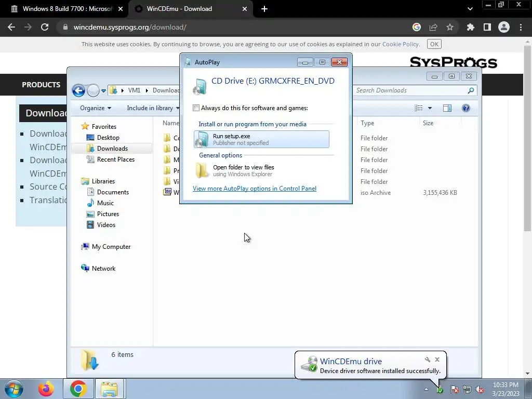Show hidden tray icons arrow
This screenshot has width=532, height=399.
[x=426, y=389]
